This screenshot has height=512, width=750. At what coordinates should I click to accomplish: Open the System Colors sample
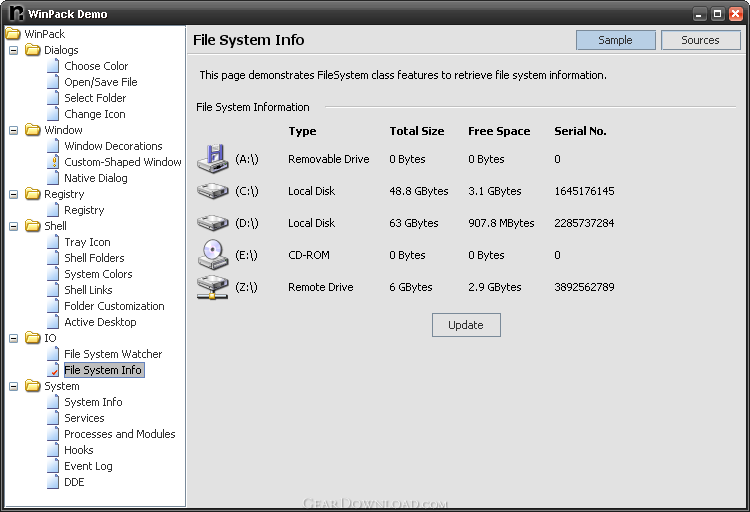[98, 274]
